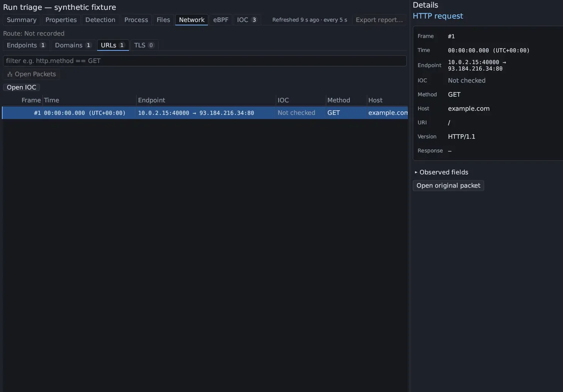The image size is (563, 392).
Task: Click the Endpoint address value in Details
Action: (x=477, y=65)
